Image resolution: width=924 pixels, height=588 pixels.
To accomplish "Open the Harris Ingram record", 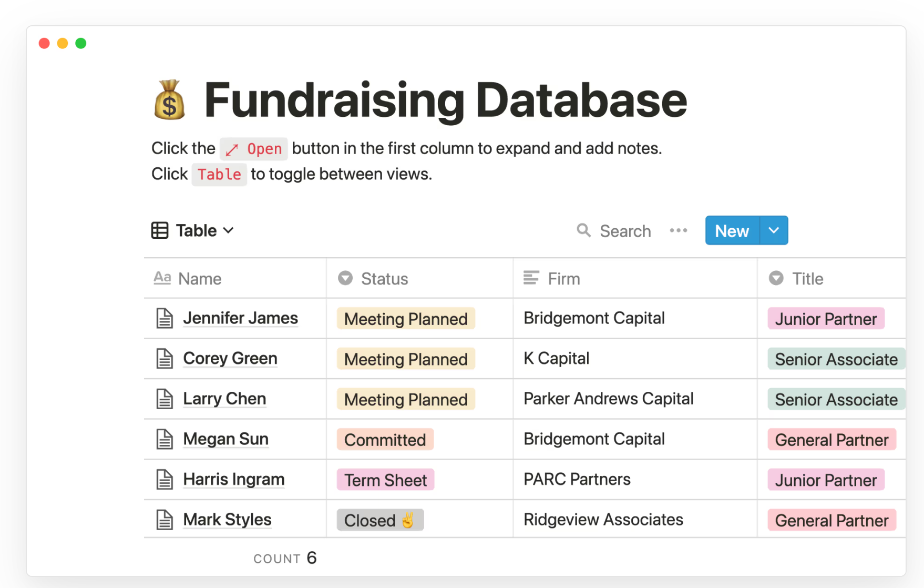I will coord(234,480).
